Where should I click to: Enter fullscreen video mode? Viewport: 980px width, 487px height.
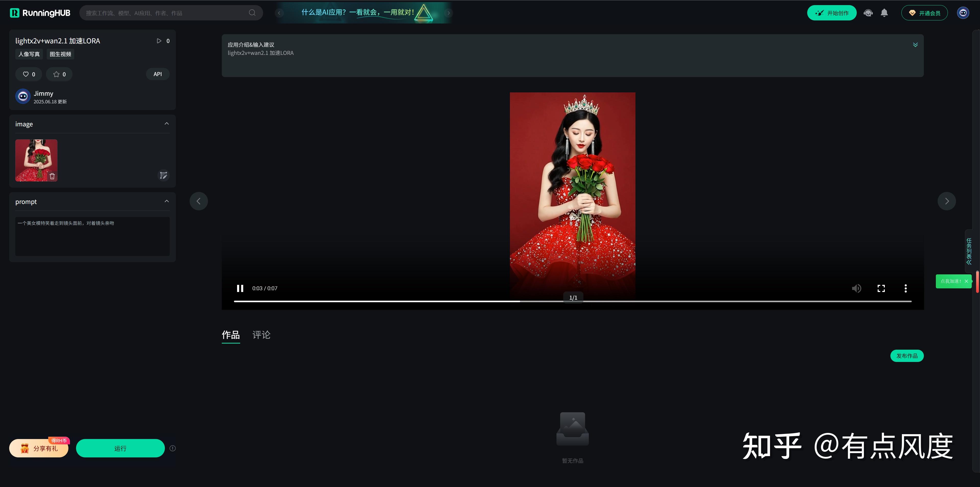(881, 288)
